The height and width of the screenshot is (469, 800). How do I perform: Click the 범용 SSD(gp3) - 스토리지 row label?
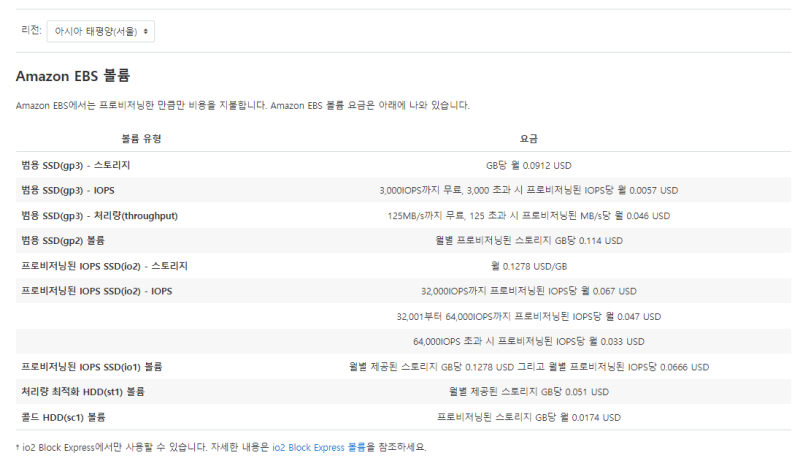[x=76, y=165]
